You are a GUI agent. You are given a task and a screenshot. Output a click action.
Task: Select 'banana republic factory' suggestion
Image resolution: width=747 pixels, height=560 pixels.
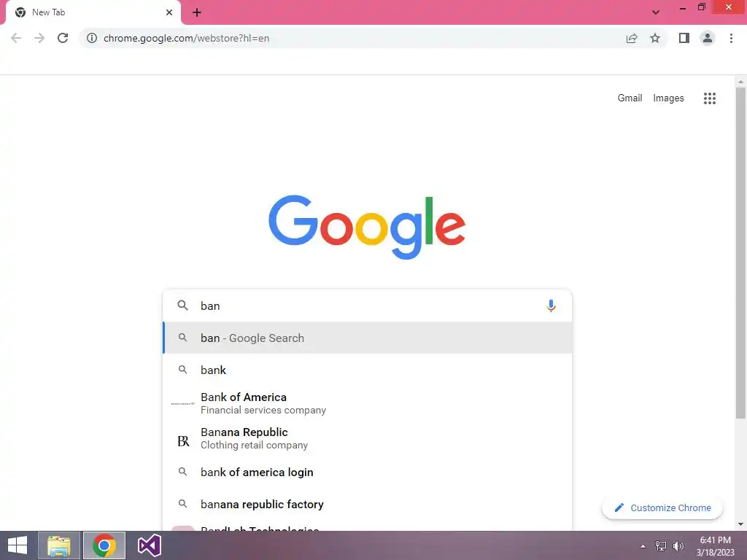click(x=368, y=505)
